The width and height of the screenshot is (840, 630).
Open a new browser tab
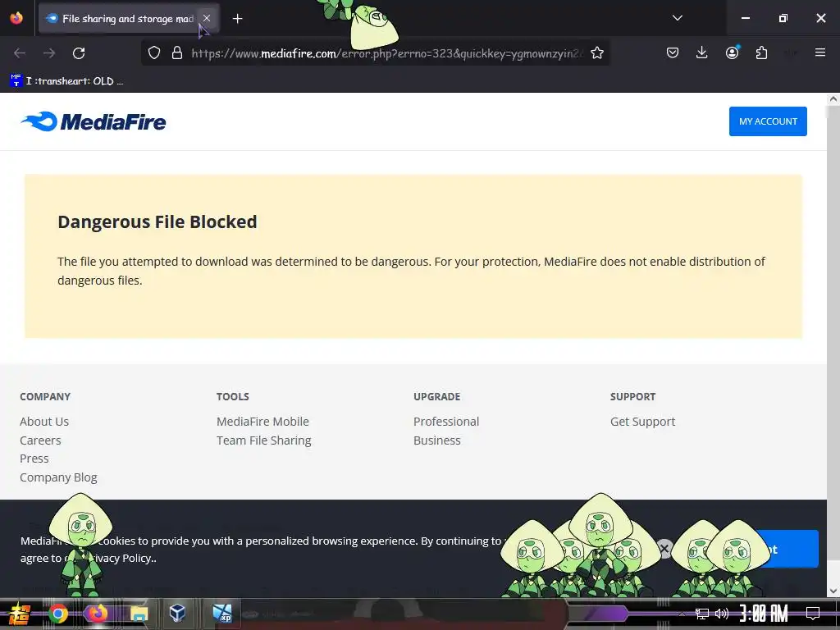pos(237,19)
